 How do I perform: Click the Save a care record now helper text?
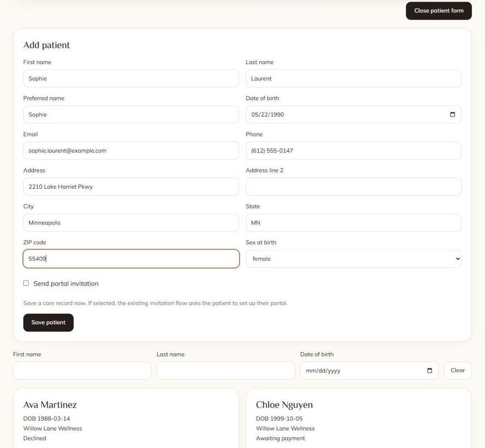tap(155, 303)
